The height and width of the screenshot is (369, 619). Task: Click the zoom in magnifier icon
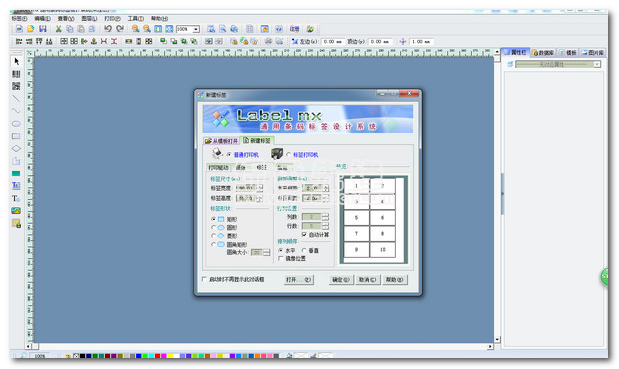click(x=135, y=29)
